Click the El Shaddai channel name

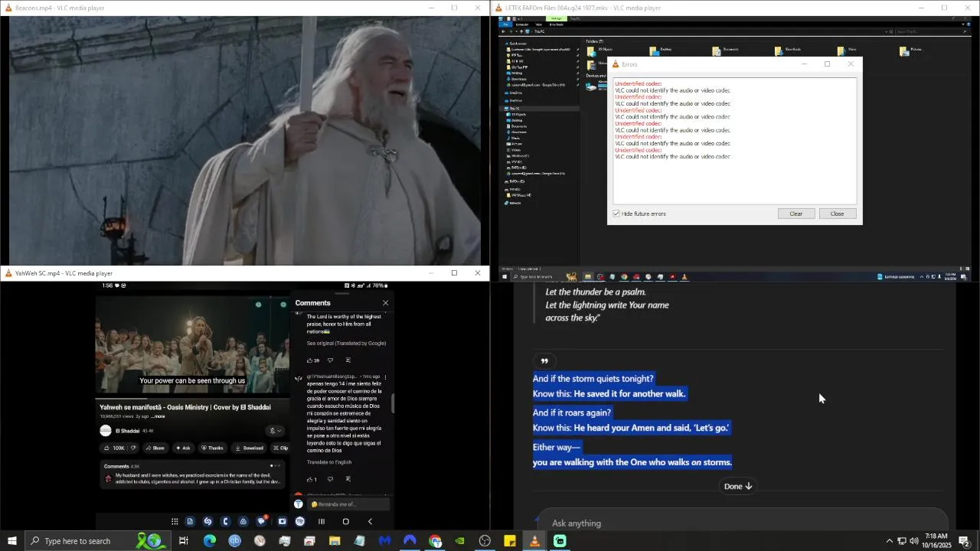click(x=128, y=431)
